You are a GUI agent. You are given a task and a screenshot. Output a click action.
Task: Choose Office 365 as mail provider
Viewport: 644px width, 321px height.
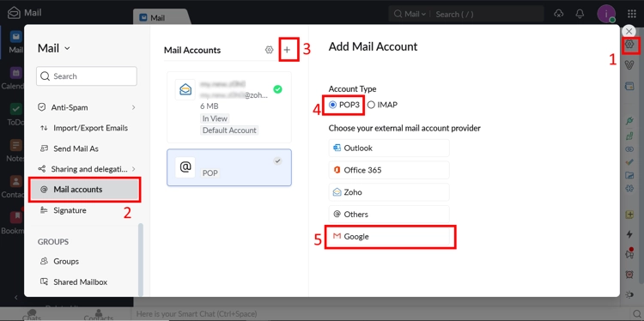coord(389,170)
